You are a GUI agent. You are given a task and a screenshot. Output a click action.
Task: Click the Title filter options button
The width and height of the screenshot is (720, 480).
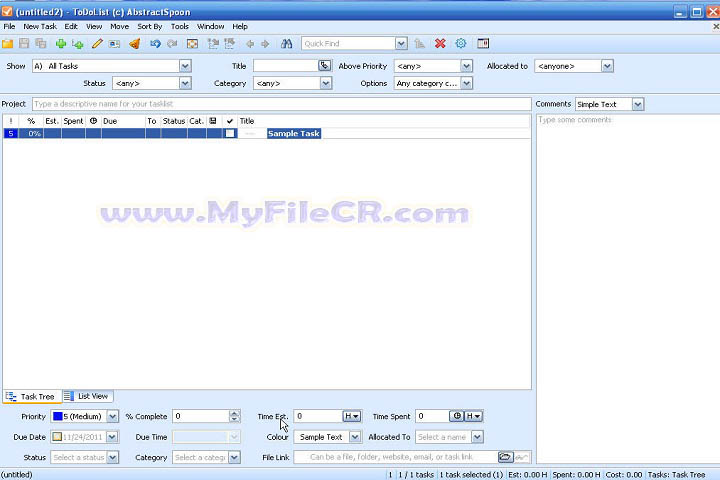324,66
